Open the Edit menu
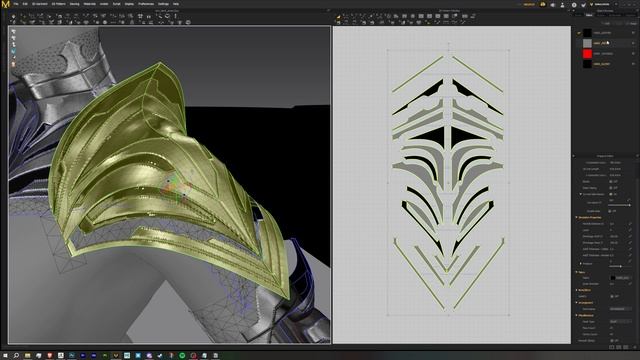 (25, 4)
